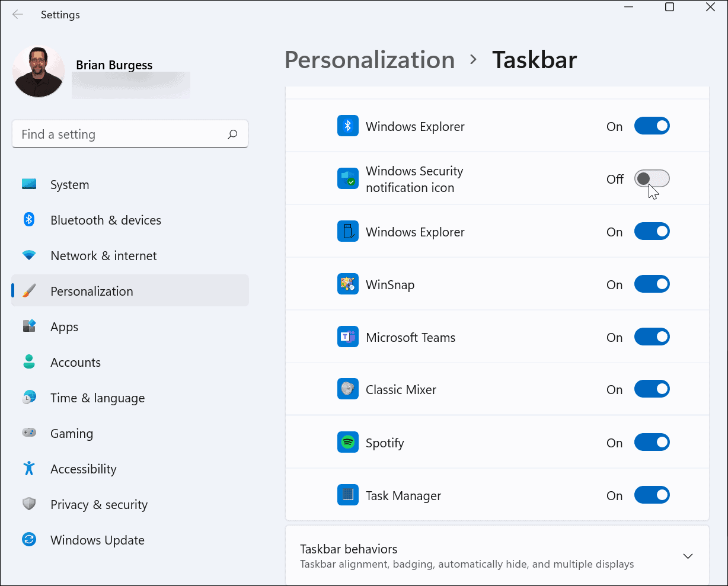Click the Gaming controller icon in sidebar
The image size is (728, 586).
tap(28, 433)
